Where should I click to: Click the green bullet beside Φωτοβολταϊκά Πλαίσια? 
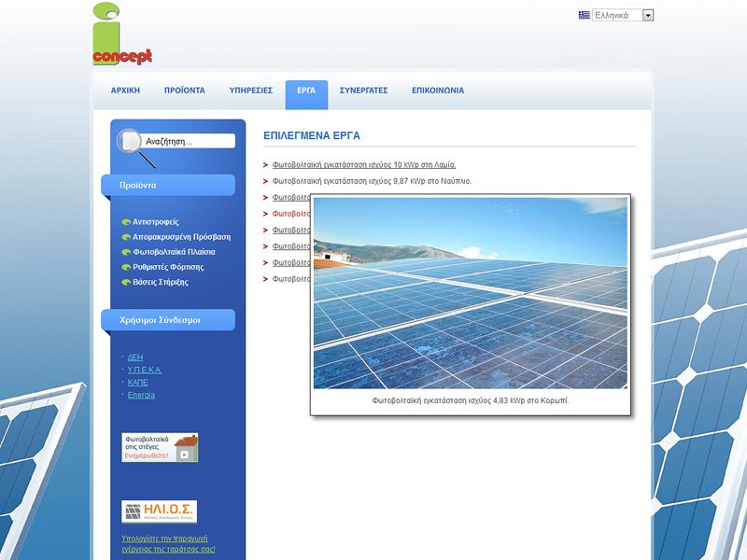tap(126, 252)
